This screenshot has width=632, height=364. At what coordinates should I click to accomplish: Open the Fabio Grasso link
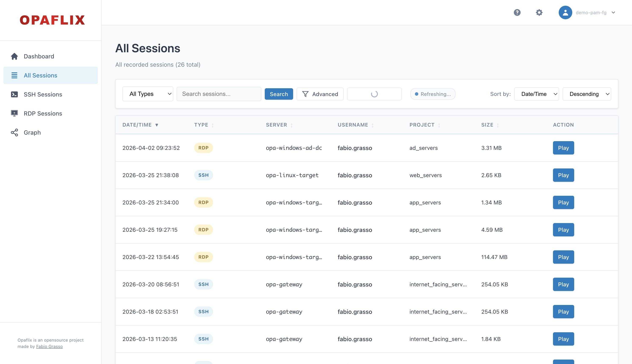click(49, 346)
